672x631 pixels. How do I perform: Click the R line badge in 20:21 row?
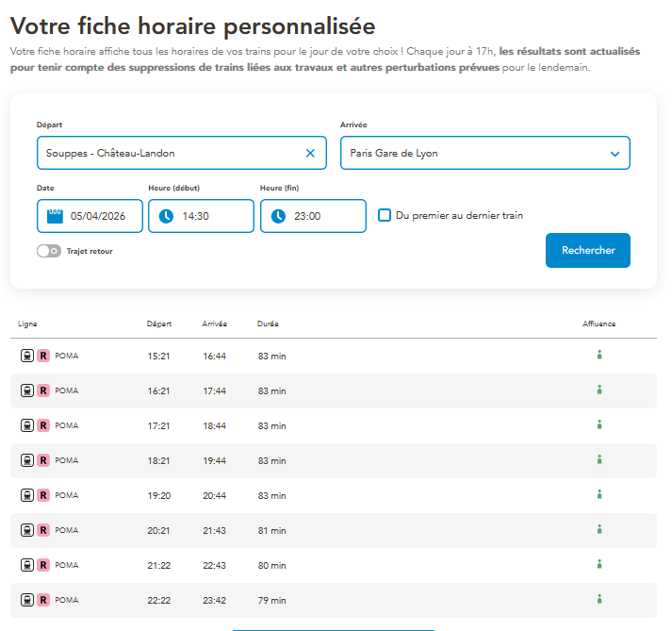click(43, 530)
